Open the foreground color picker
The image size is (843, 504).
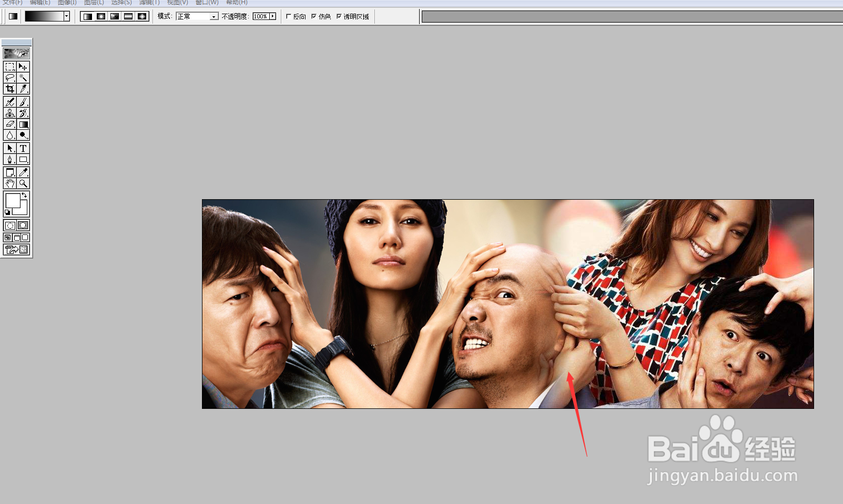tap(12, 200)
